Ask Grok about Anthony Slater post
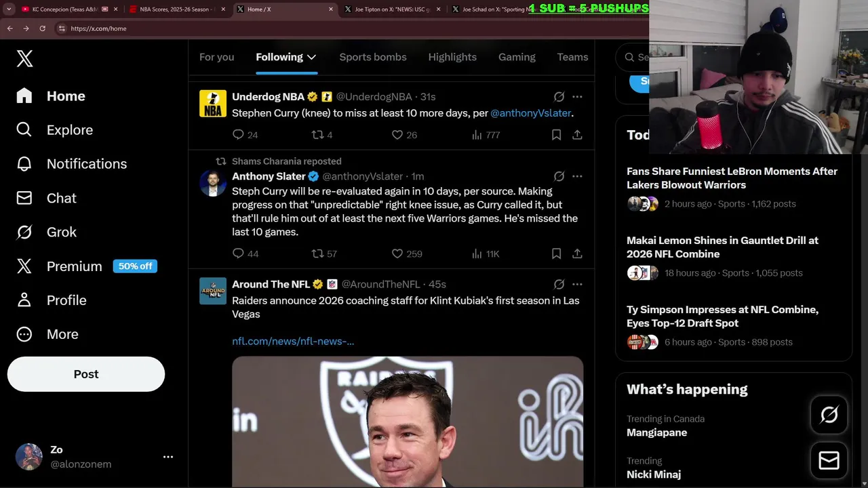 [559, 176]
